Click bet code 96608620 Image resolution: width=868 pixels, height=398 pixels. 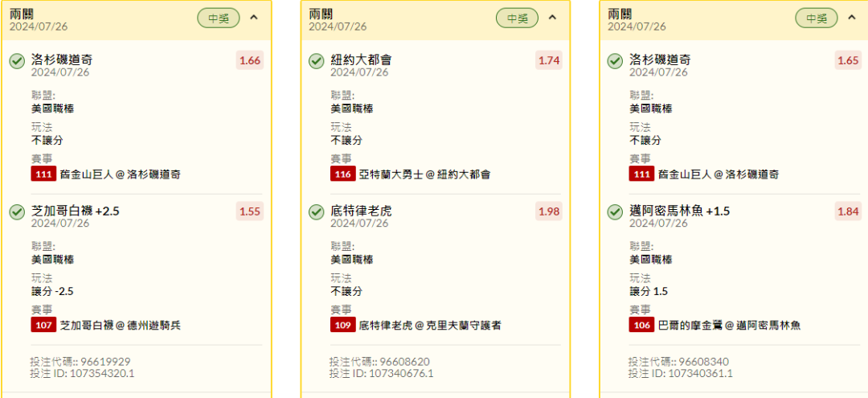click(x=404, y=362)
